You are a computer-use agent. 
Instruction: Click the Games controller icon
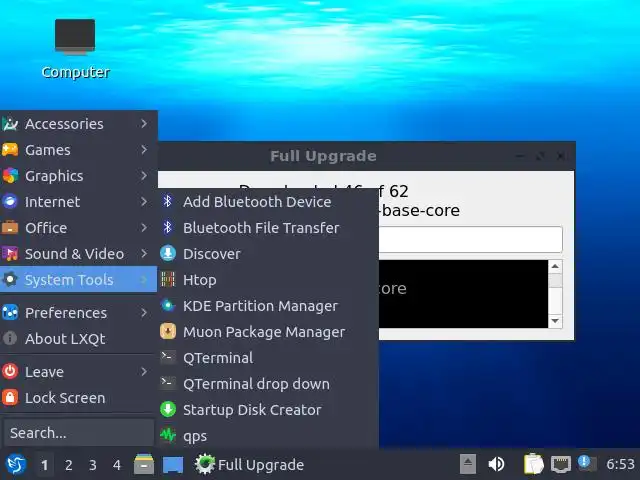(10, 150)
